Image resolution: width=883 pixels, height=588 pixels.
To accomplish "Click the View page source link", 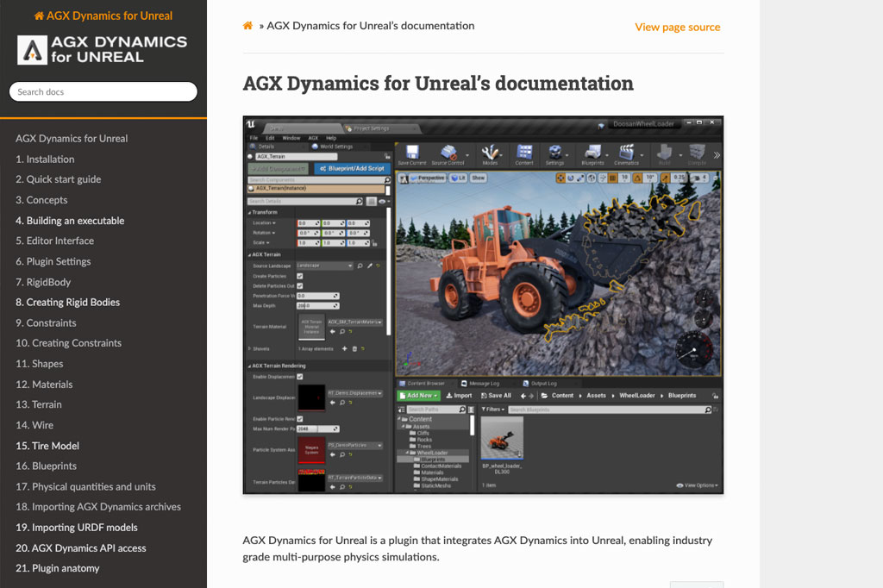I will [x=678, y=27].
